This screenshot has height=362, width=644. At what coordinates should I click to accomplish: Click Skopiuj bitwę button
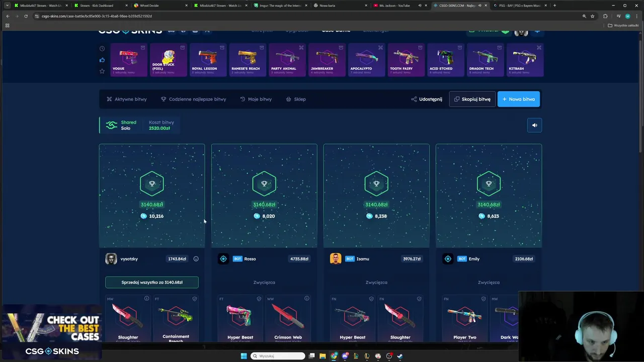(x=472, y=99)
